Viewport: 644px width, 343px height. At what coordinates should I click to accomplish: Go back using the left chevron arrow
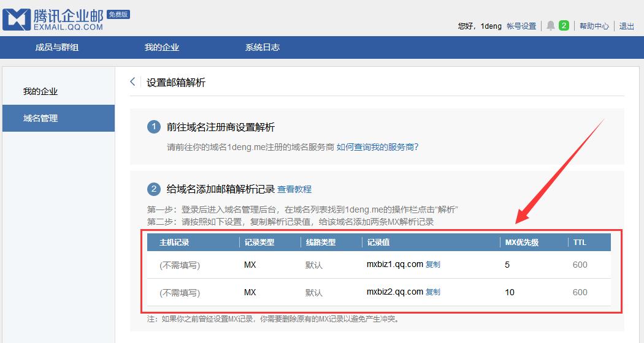click(x=132, y=81)
